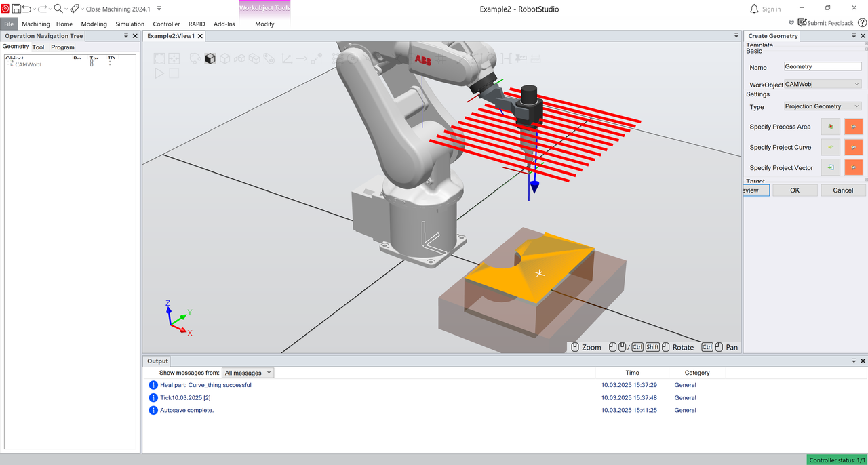Screen dimensions: 868x465
Task: Click the Play simulation triangle in view
Action: pos(159,73)
